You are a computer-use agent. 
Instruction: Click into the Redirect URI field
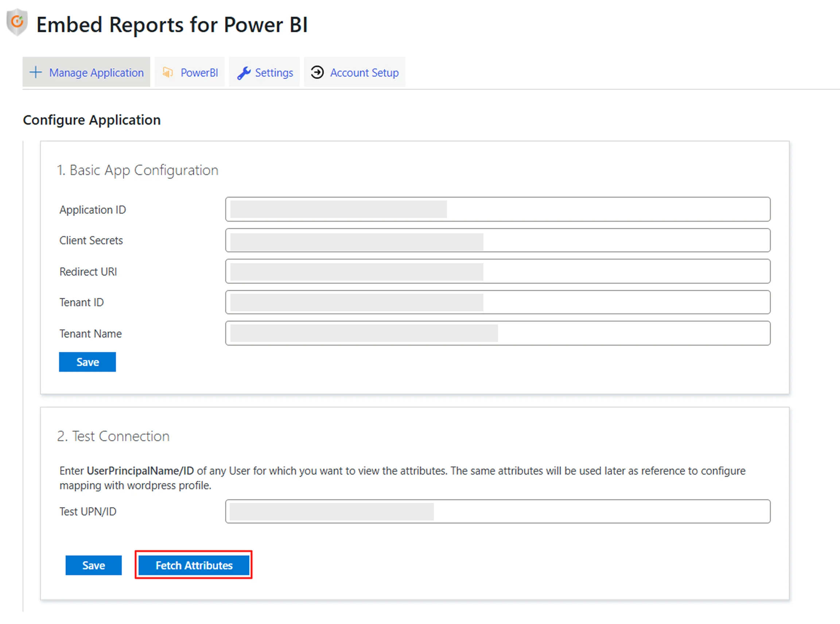pyautogui.click(x=498, y=271)
